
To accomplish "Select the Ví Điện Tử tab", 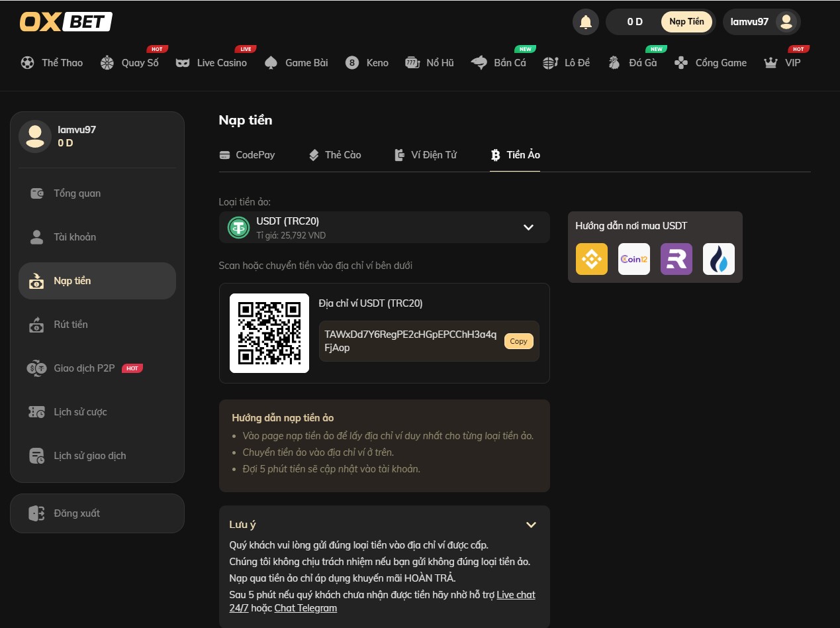I will pyautogui.click(x=425, y=155).
